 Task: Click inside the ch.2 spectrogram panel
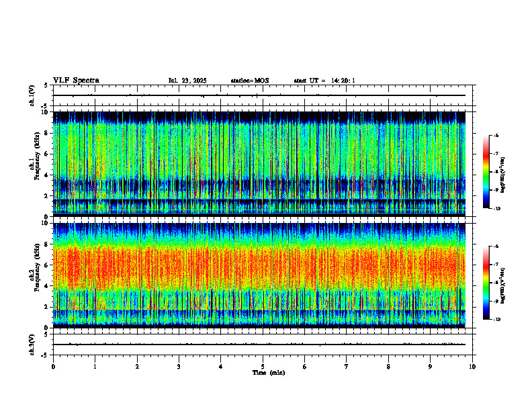(259, 275)
